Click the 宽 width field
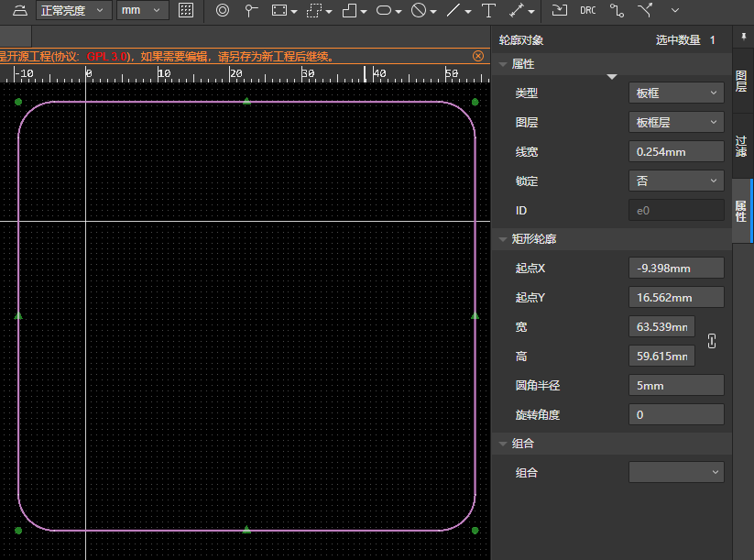The width and height of the screenshot is (754, 560). [661, 326]
